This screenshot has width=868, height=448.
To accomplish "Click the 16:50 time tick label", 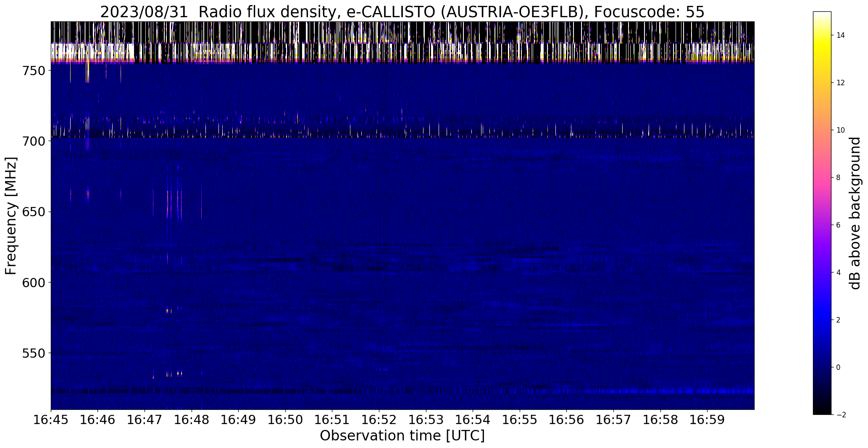I will 286,420.
